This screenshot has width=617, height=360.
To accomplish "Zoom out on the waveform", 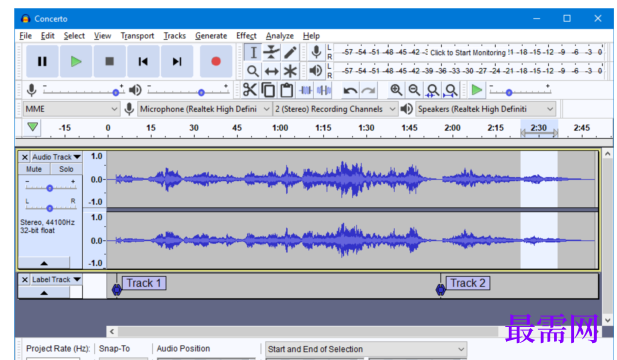I will [414, 90].
